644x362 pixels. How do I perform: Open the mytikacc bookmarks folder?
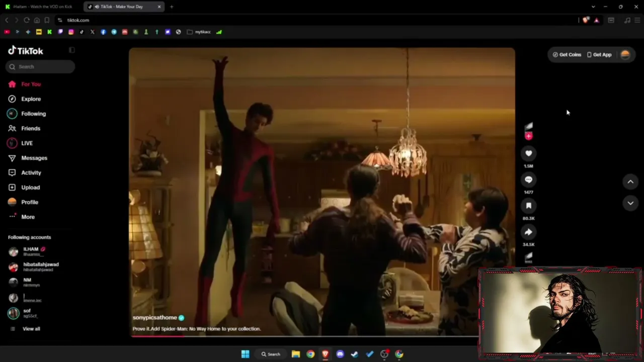[199, 32]
